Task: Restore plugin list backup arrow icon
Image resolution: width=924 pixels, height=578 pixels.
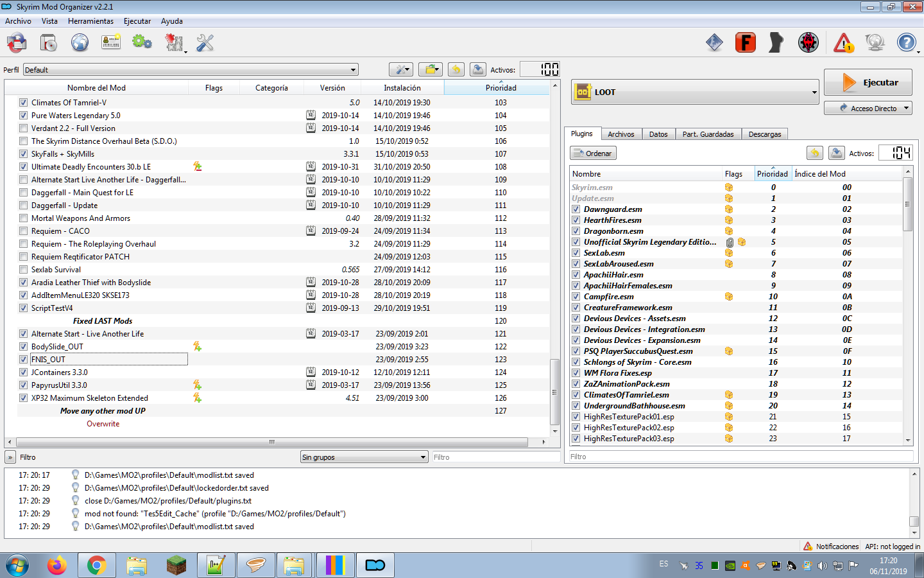Action: click(x=815, y=153)
